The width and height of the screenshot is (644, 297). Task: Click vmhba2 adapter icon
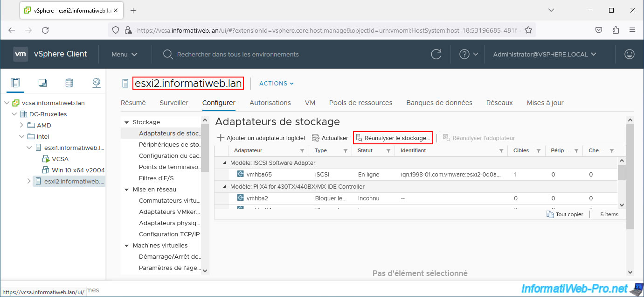click(241, 198)
